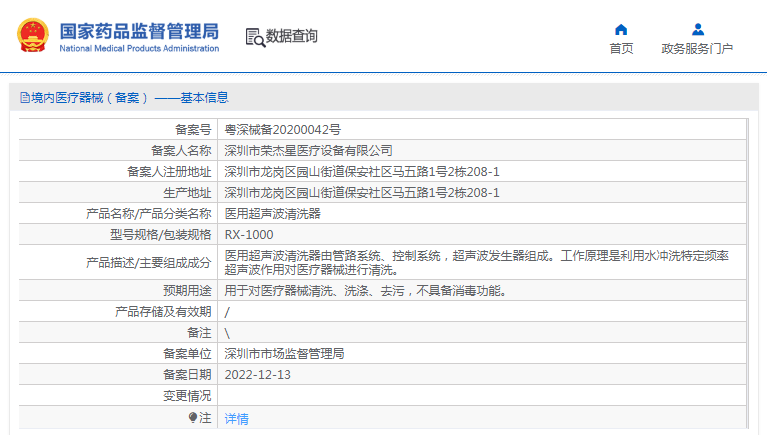Image resolution: width=767 pixels, height=435 pixels.
Task: Click the 境内医疗器械（备案）——基本信息 heading
Action: (x=130, y=97)
